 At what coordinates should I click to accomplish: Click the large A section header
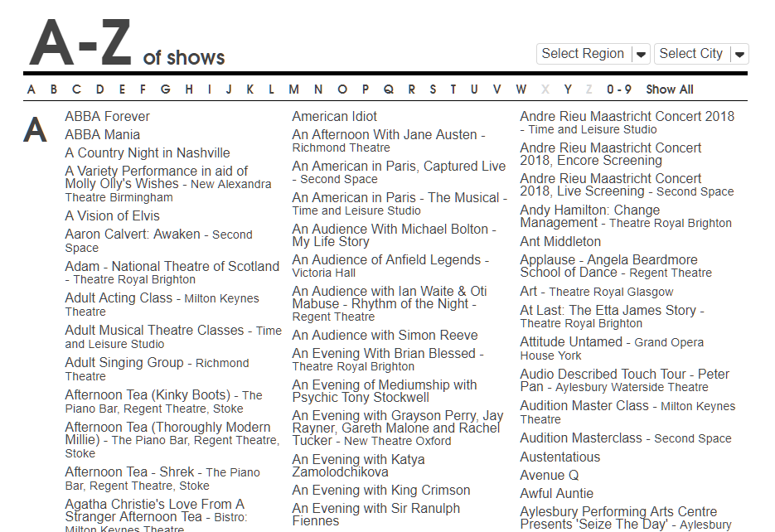point(35,129)
